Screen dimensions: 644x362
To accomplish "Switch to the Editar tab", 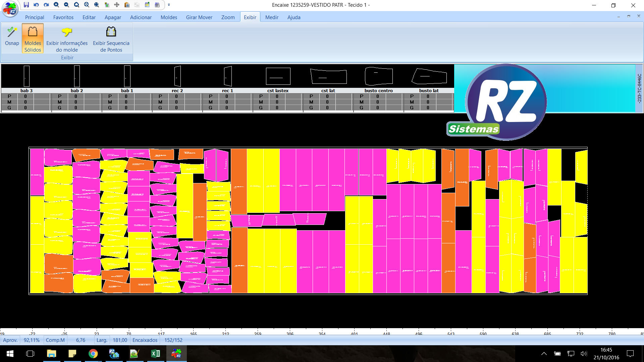I will coord(89,17).
